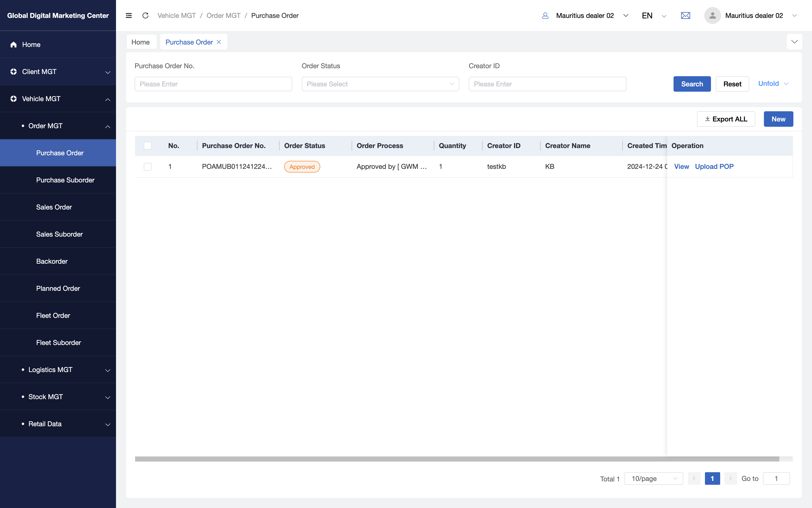Click the refresh page icon
The height and width of the screenshot is (508, 812).
[x=145, y=15]
